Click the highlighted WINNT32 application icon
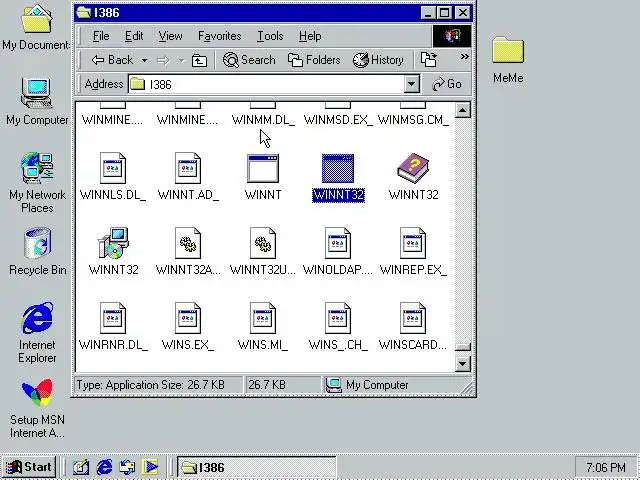 point(338,168)
